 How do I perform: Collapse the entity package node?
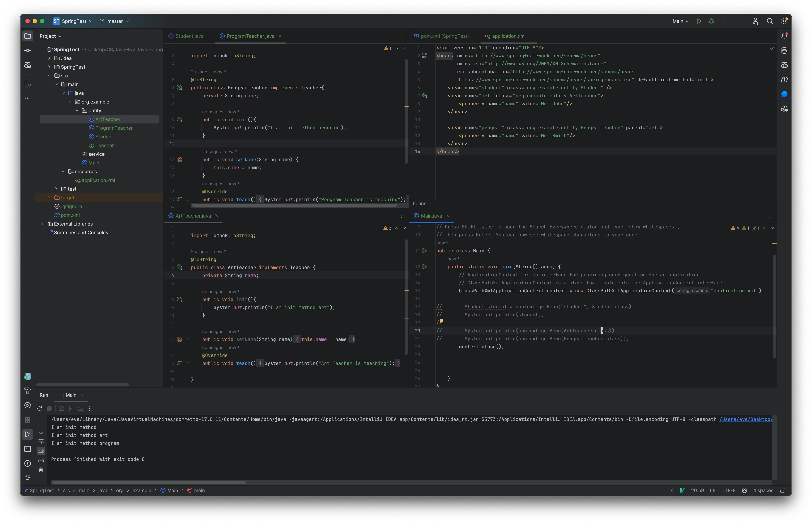pyautogui.click(x=77, y=110)
